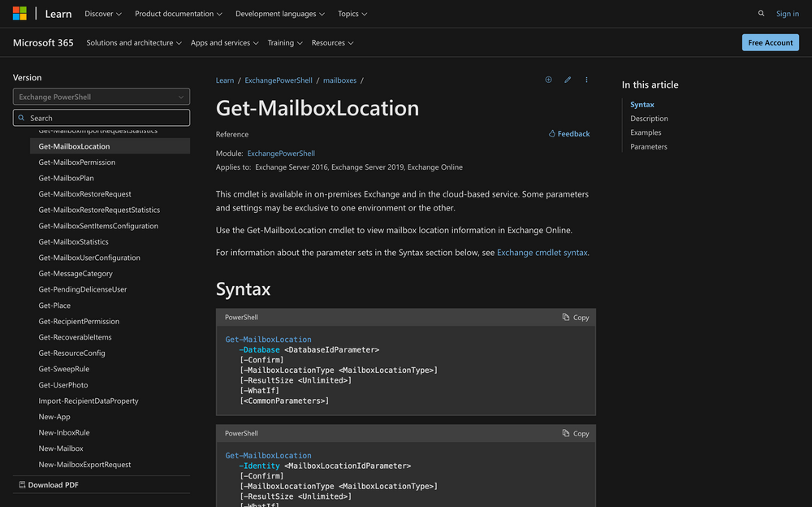Open the Development languages dropdown
Viewport: 812px width, 507px height.
pyautogui.click(x=280, y=14)
